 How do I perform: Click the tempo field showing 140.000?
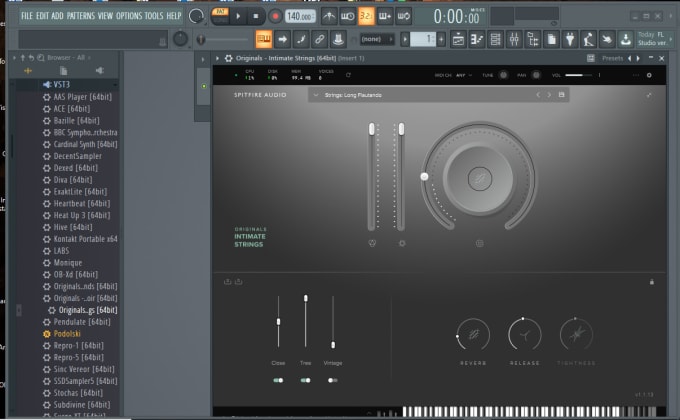[x=300, y=16]
